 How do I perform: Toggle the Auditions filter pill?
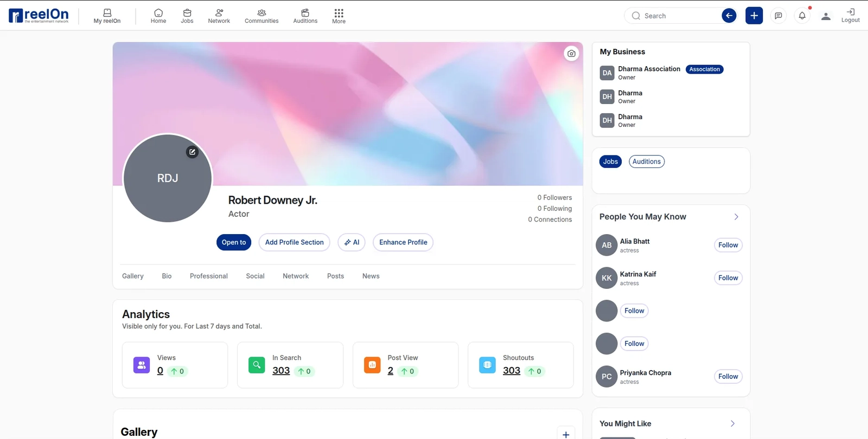coord(646,162)
